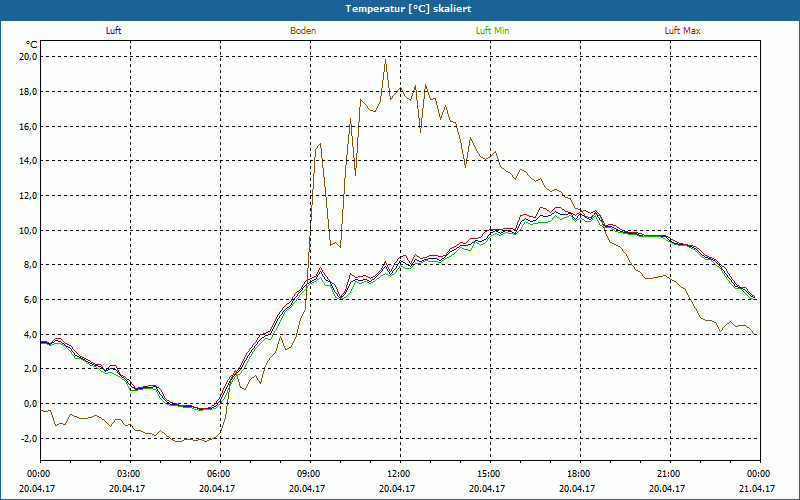Screen dimensions: 800x500
Task: Click the '20.04.17' date under '12:00'
Action: [397, 488]
